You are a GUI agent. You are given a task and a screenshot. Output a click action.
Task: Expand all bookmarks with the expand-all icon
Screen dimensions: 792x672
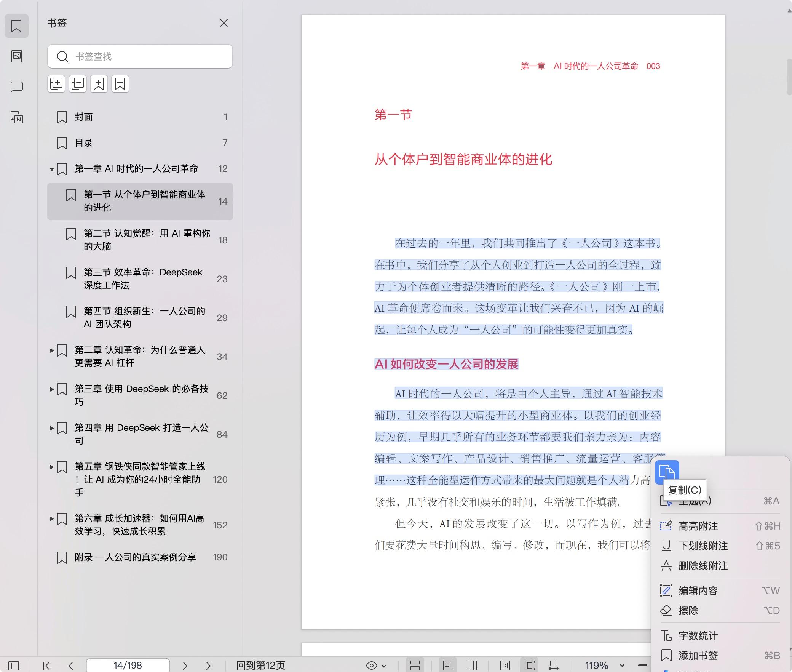click(56, 84)
